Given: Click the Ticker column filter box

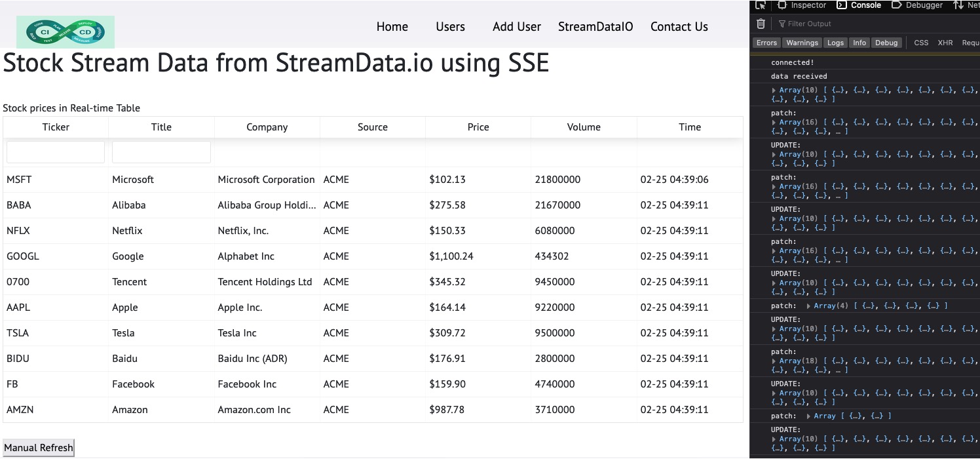Looking at the screenshot, I should 56,152.
